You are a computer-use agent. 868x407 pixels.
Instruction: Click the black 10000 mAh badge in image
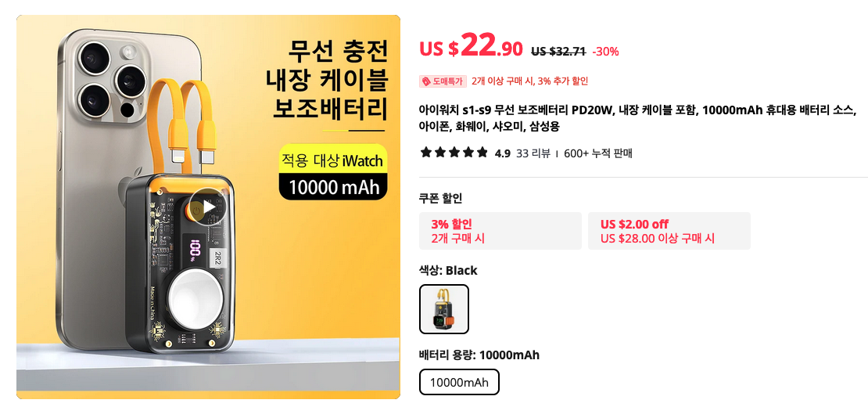333,186
